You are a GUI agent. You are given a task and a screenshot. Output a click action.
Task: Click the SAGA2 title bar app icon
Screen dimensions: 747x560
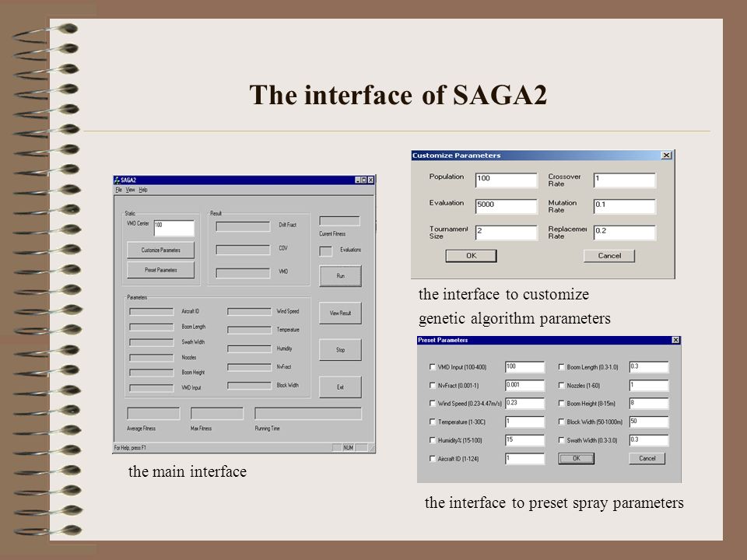coord(117,180)
